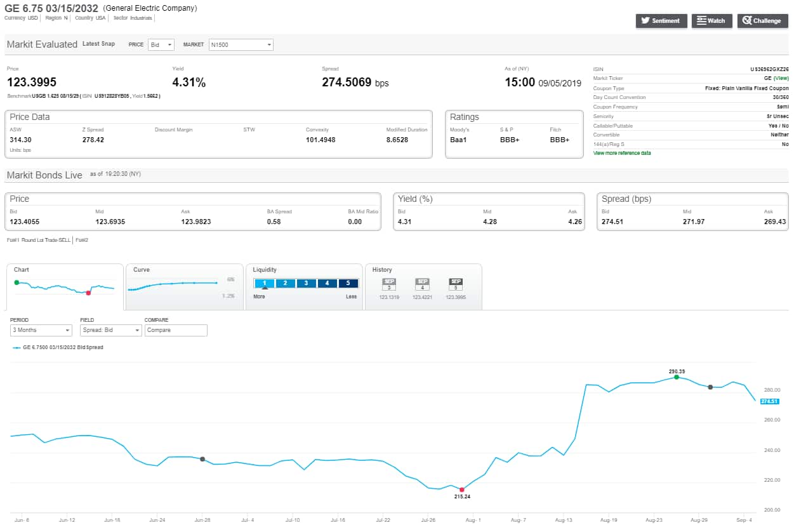This screenshot has width=794, height=532.
Task: Click the bond title GE 6.75 03/15/2032
Action: (x=51, y=8)
